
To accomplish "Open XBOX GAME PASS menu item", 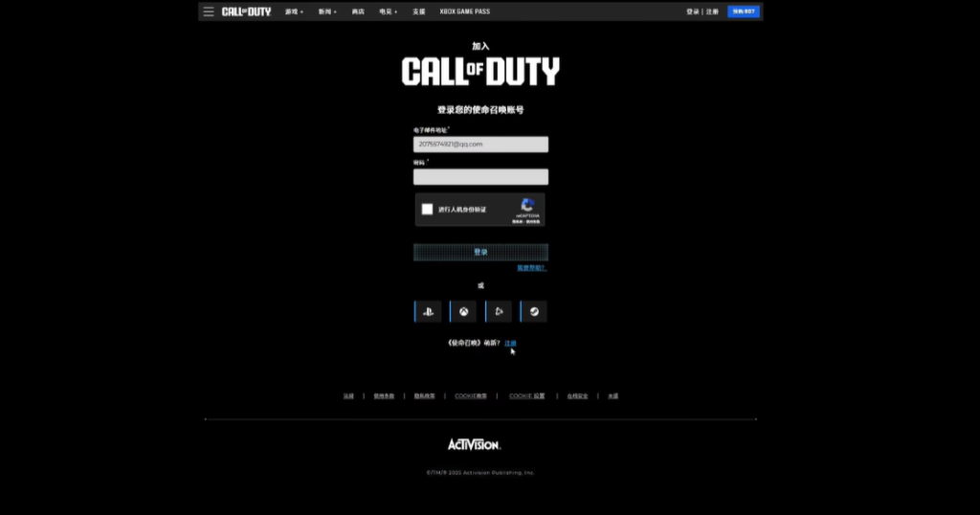I will coord(463,11).
